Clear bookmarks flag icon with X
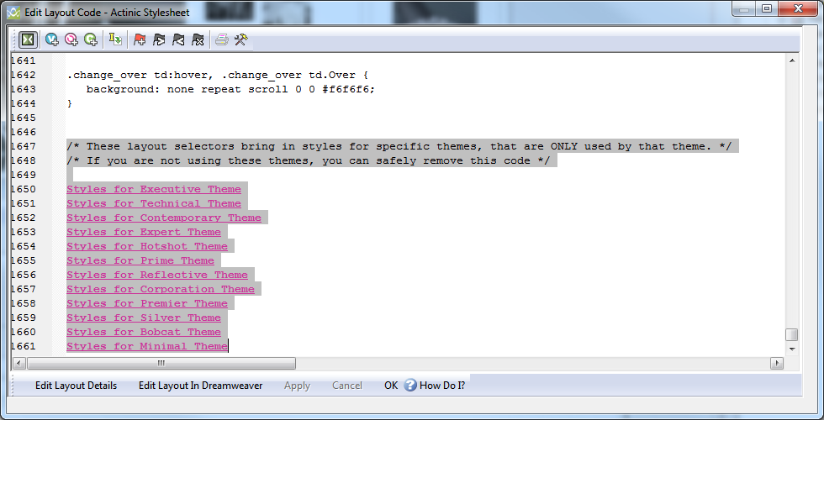This screenshot has width=824, height=504. (x=198, y=39)
